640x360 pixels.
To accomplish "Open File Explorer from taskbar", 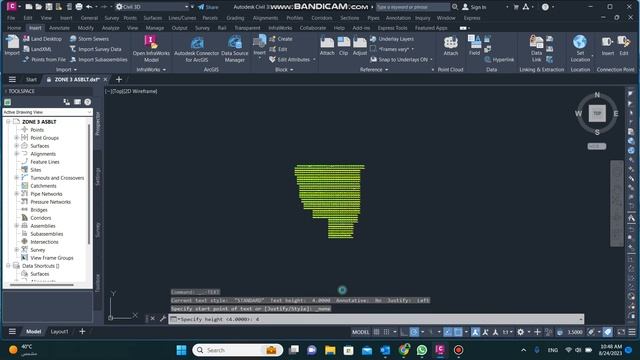I will [x=330, y=350].
